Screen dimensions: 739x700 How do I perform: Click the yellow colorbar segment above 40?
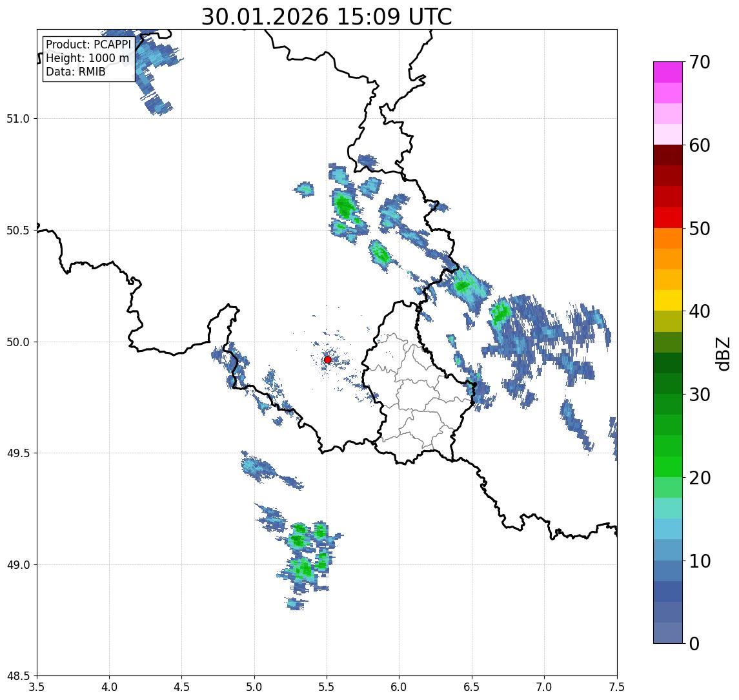[668, 300]
